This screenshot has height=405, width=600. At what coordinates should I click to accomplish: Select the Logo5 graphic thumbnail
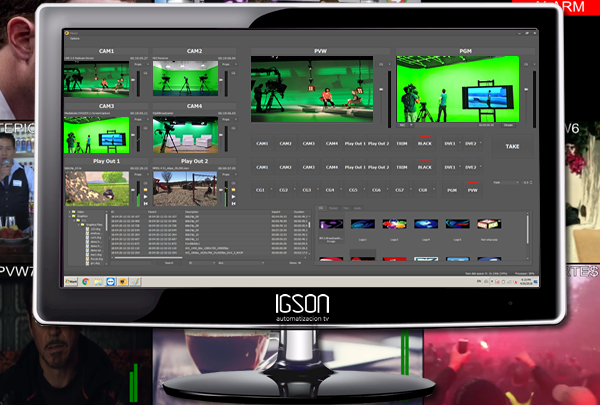tap(458, 224)
